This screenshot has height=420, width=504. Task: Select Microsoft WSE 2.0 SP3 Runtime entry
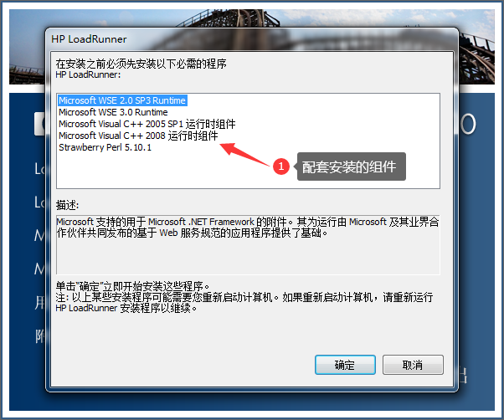[122, 100]
